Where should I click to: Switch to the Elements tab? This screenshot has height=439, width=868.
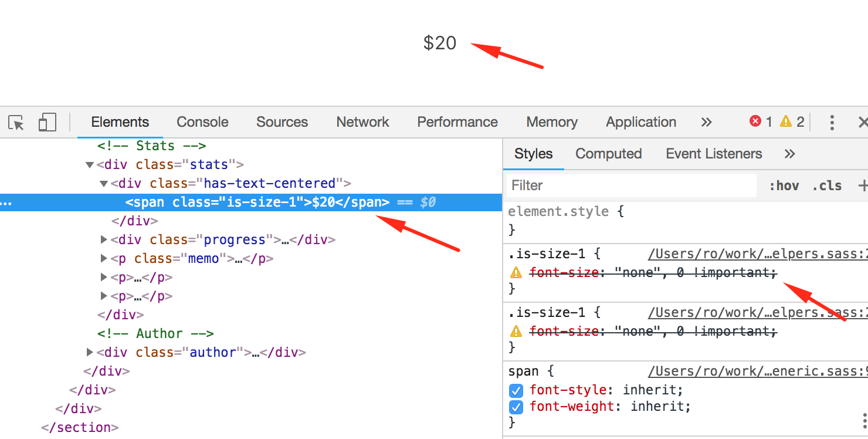pos(120,122)
